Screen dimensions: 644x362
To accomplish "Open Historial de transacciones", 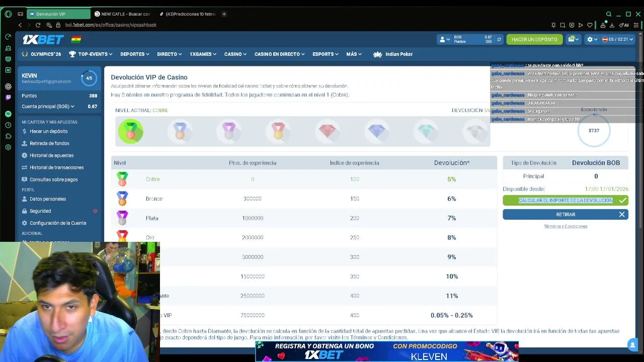I will point(56,167).
